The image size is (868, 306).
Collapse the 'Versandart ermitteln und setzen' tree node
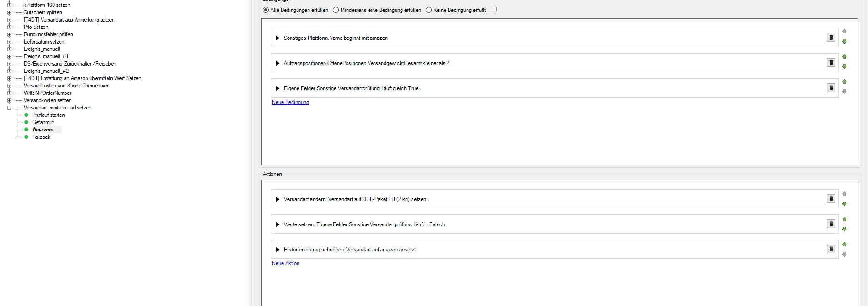click(x=9, y=108)
